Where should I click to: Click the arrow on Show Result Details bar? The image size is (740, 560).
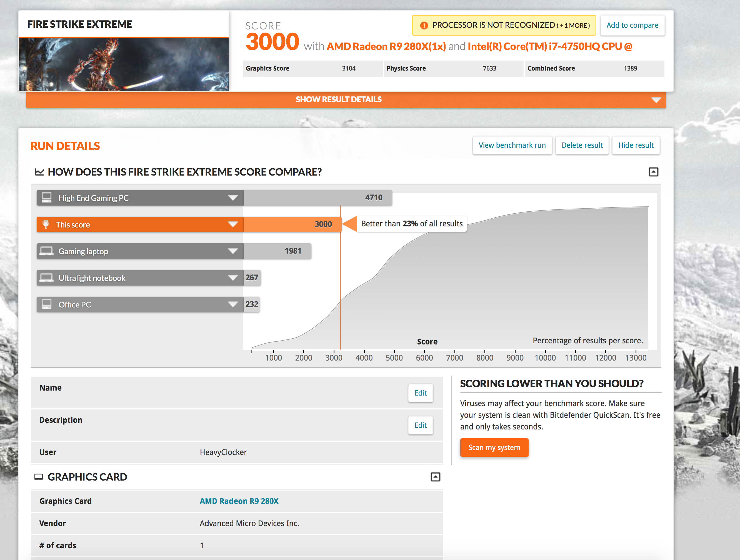pyautogui.click(x=656, y=100)
